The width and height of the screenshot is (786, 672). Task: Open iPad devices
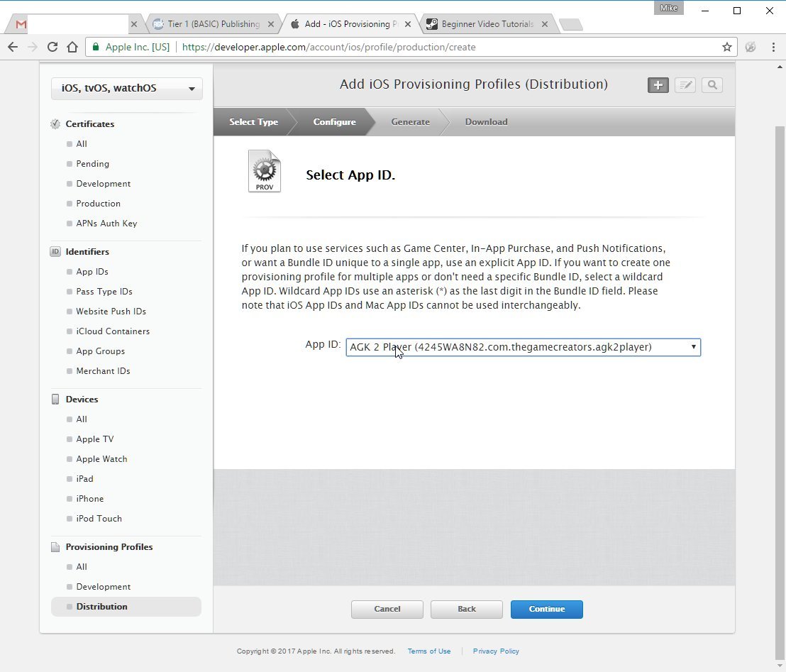coord(84,479)
